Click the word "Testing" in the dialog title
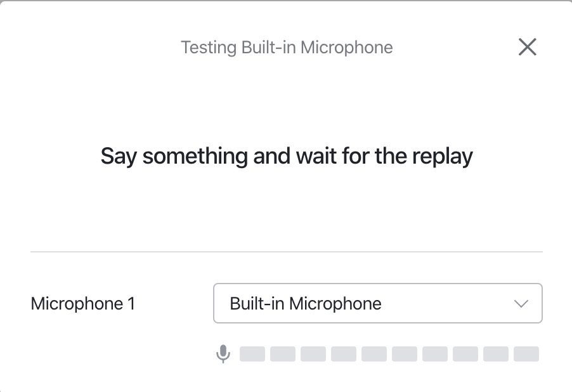This screenshot has height=392, width=572. (x=208, y=48)
